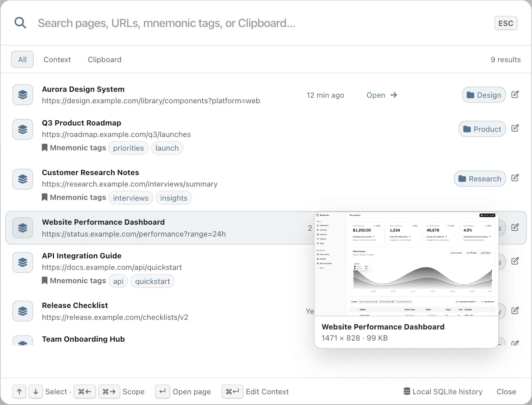Image resolution: width=532 pixels, height=405 pixels.
Task: Click the Aurora Design System layers icon
Action: (23, 95)
